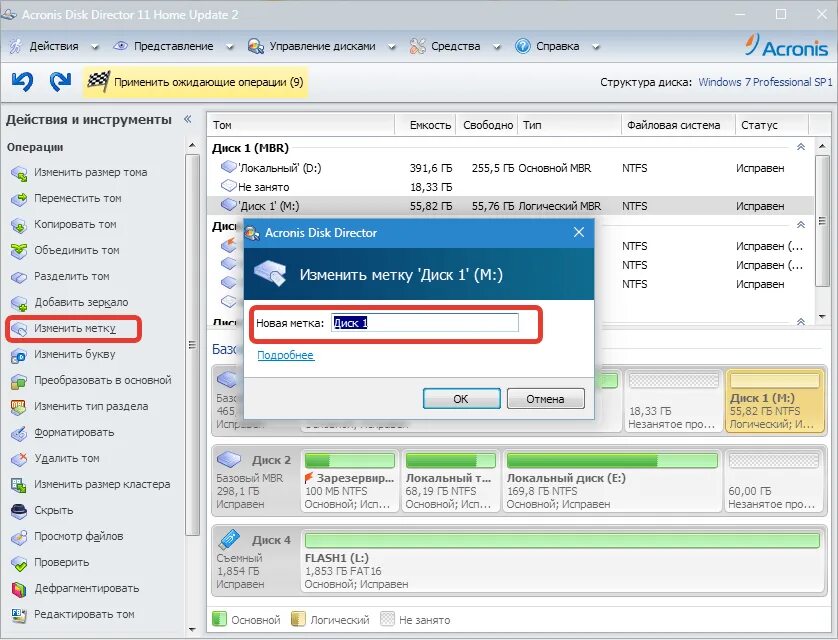Click the Преобразовать в основной icon
Viewport: 838px width, 640px height.
point(19,381)
